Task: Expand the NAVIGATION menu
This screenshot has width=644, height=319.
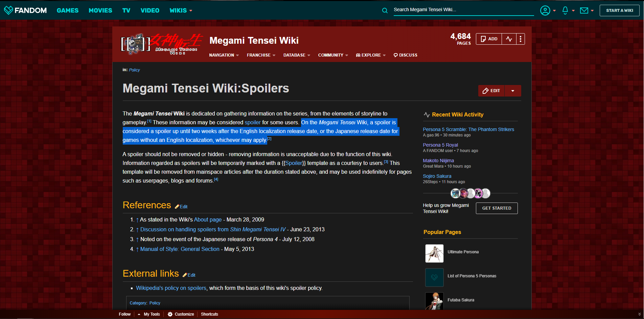Action: coord(224,55)
